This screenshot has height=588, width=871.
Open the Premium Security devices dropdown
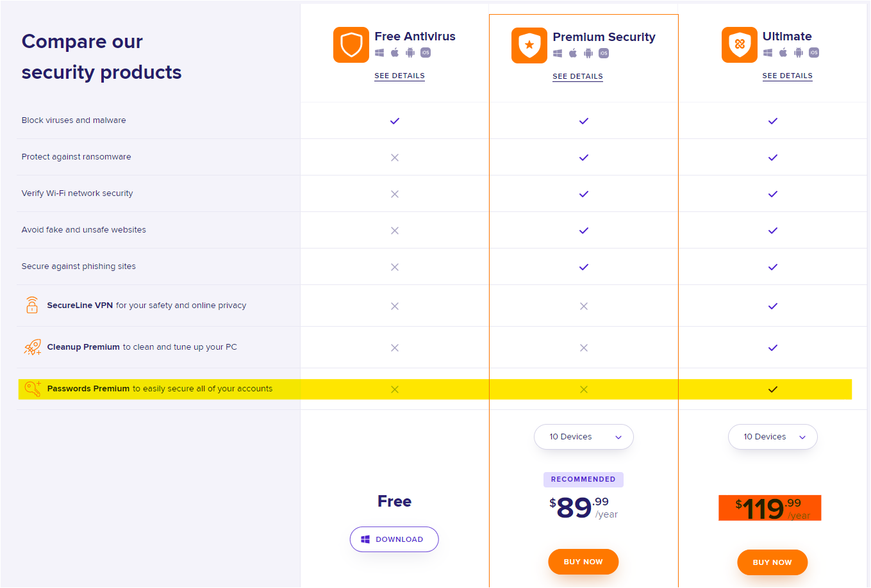click(x=583, y=437)
